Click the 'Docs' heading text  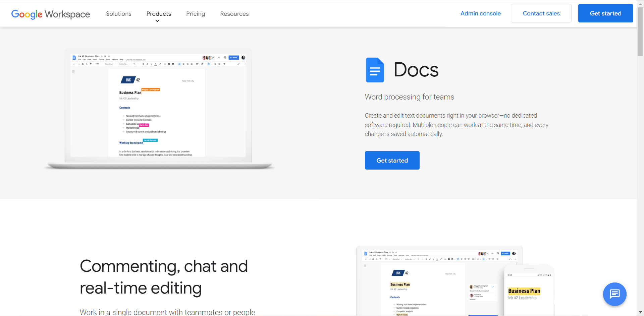tap(416, 70)
